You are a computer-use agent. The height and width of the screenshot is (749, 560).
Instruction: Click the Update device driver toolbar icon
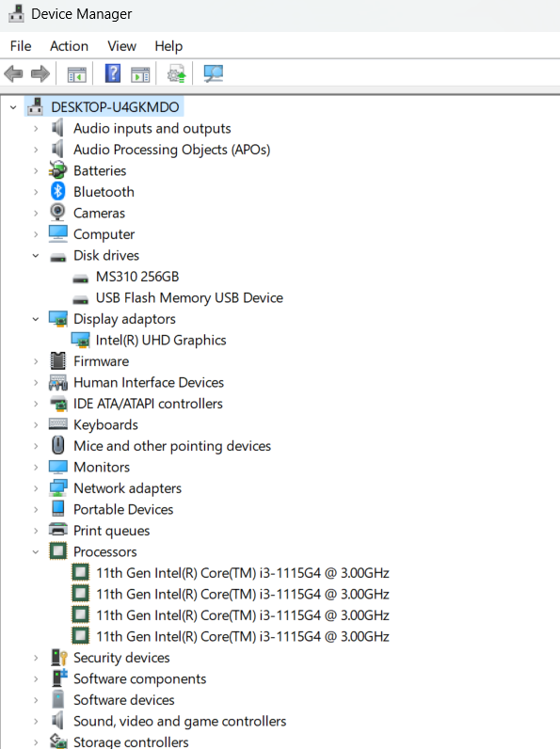176,74
